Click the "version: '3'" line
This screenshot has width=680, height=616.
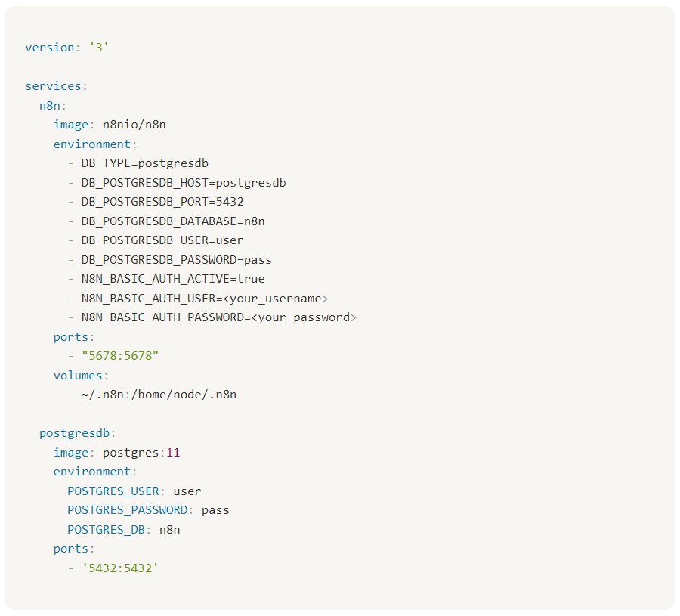[x=66, y=48]
